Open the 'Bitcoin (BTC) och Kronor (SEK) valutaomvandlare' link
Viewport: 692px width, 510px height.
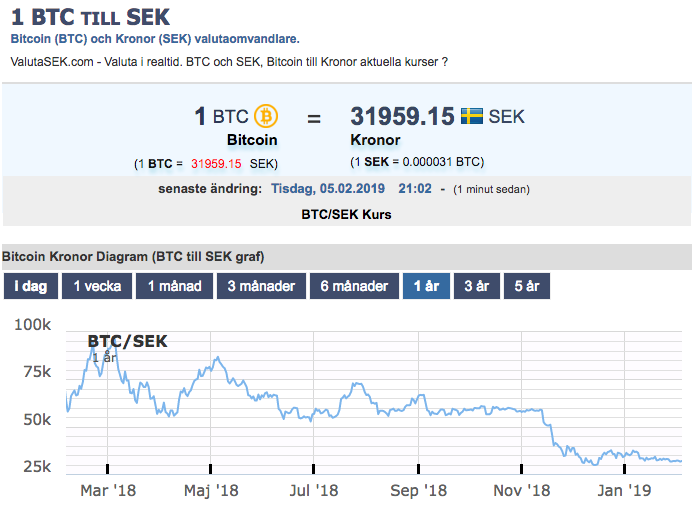[155, 39]
